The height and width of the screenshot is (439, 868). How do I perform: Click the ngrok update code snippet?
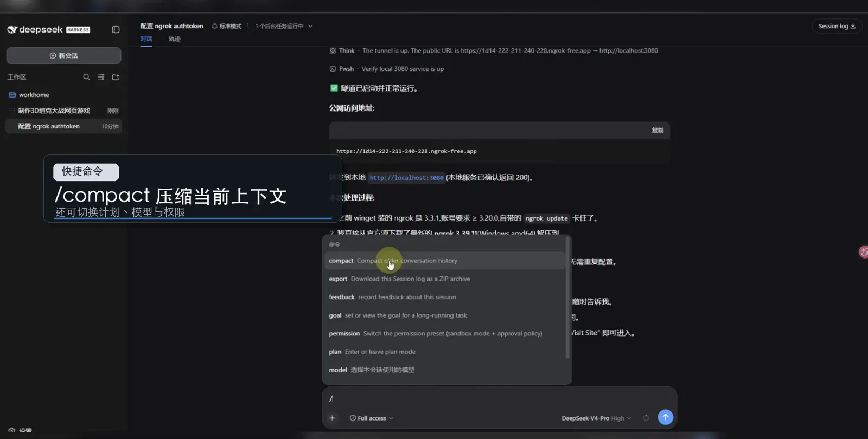coord(546,218)
